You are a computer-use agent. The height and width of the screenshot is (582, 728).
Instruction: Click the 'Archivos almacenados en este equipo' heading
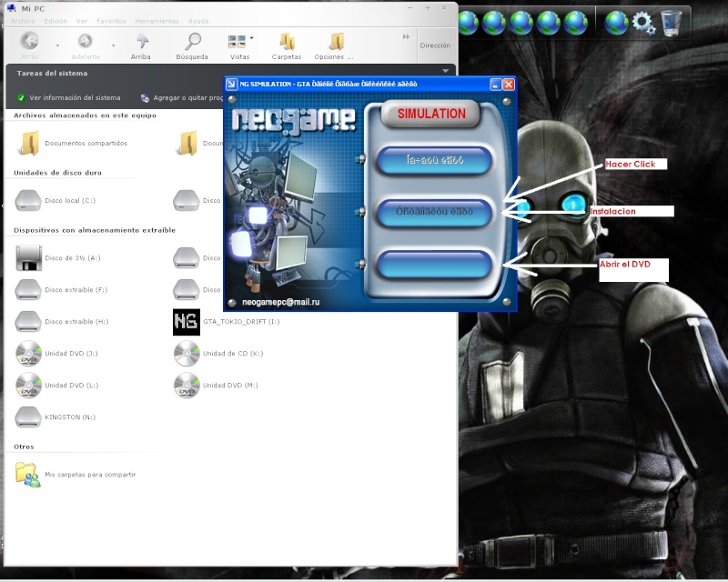coord(85,115)
